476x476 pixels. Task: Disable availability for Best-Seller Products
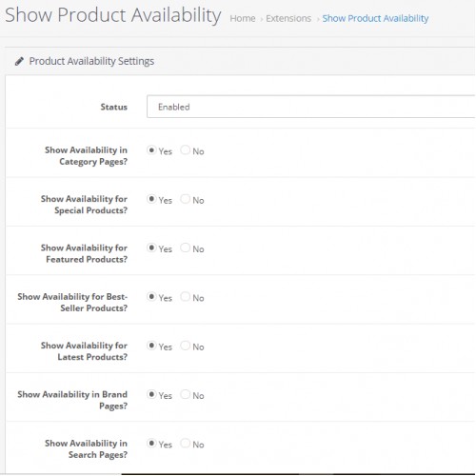(x=185, y=297)
